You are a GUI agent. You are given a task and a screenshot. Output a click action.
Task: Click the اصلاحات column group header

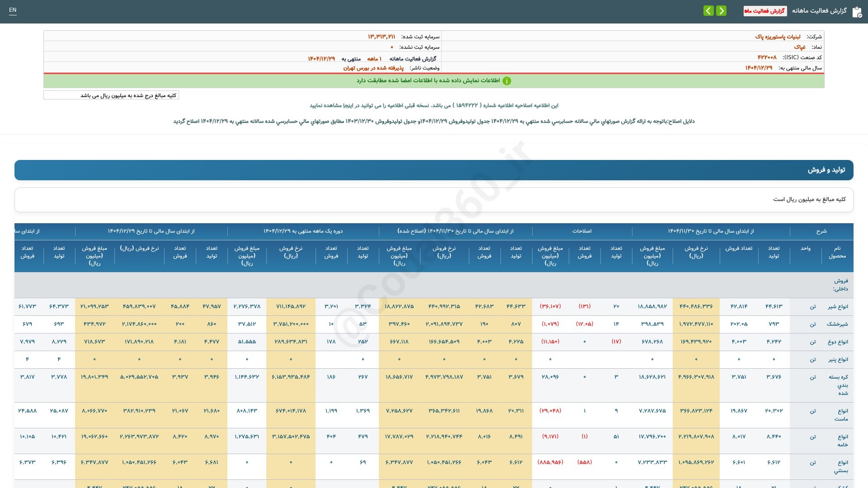tap(582, 231)
